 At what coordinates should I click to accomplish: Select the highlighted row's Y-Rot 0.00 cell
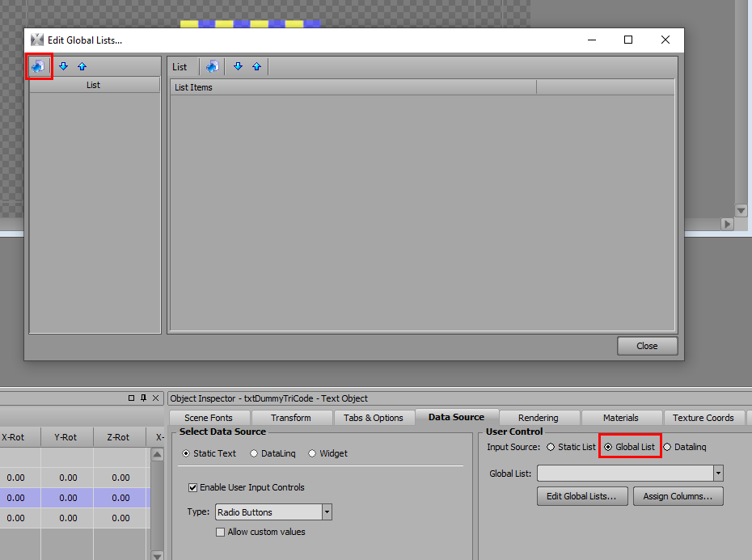tap(67, 498)
